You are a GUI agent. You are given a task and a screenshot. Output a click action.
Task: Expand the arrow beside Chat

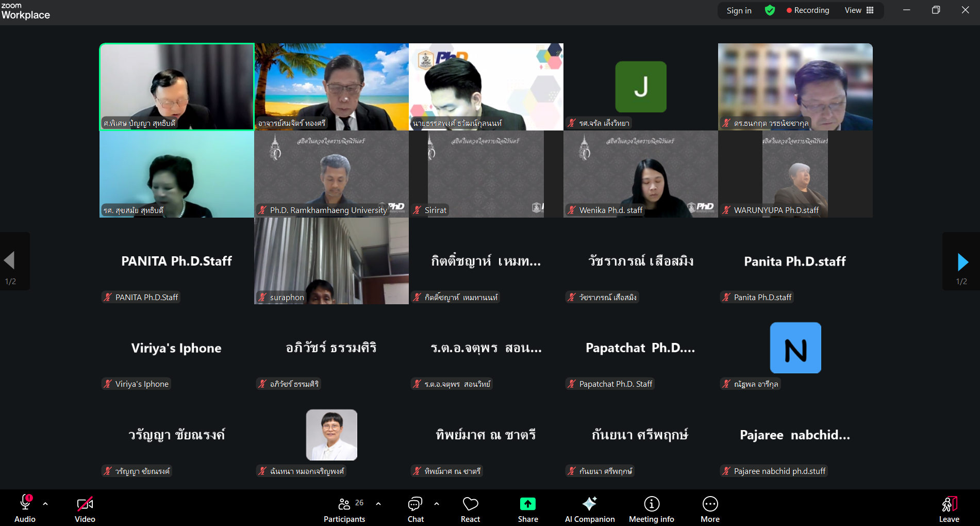pos(437,504)
